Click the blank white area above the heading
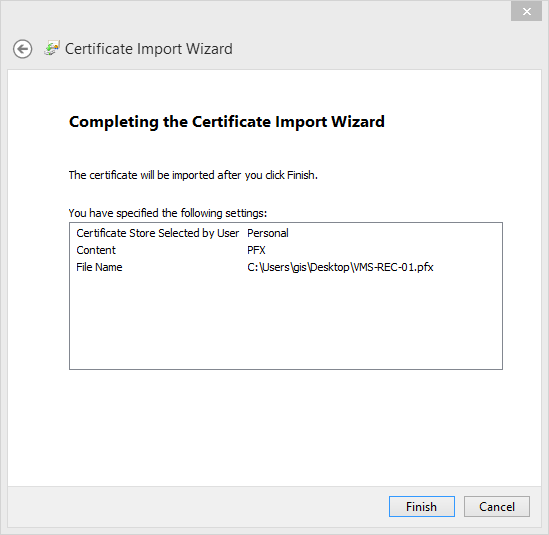Image resolution: width=549 pixels, height=535 pixels. (x=274, y=91)
